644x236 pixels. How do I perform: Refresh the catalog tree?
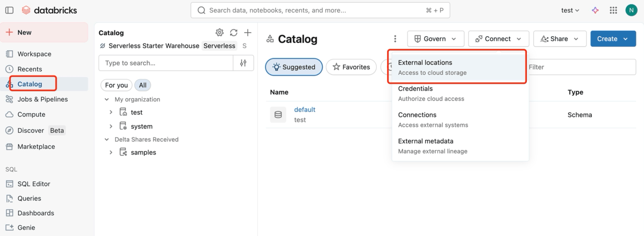tap(234, 33)
